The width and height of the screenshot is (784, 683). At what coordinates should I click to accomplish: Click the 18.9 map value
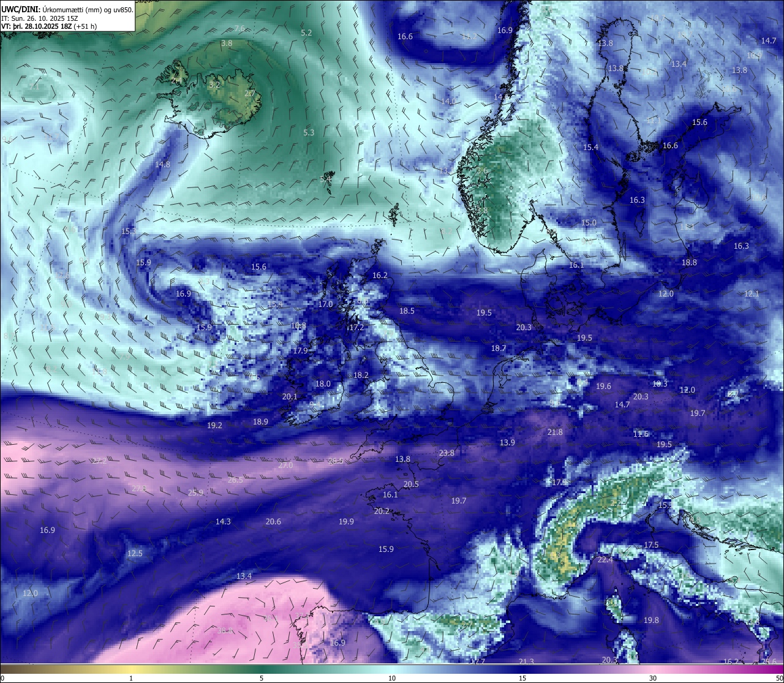260,422
